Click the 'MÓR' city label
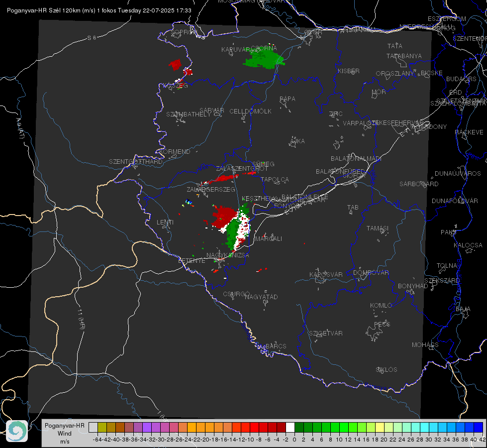The image size is (487, 448). pos(379,92)
